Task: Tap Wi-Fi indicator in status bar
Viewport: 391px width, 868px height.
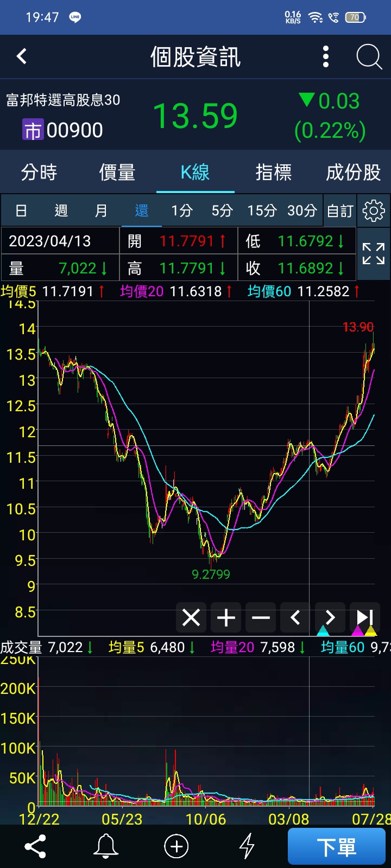Action: (316, 17)
